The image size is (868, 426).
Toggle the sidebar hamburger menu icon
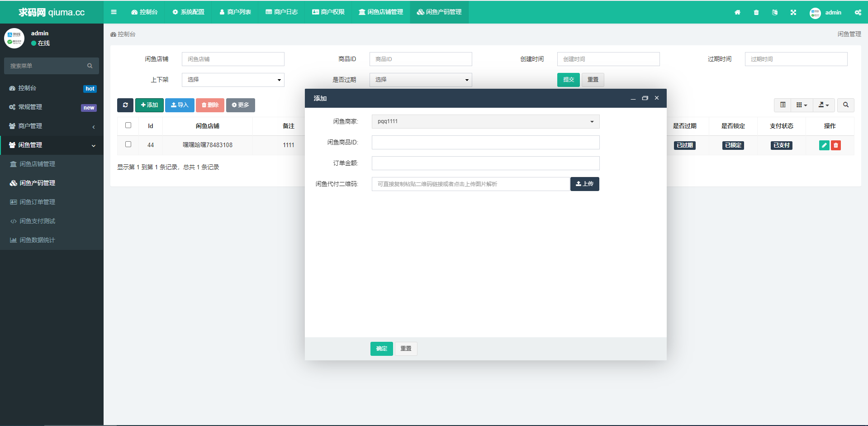[114, 12]
